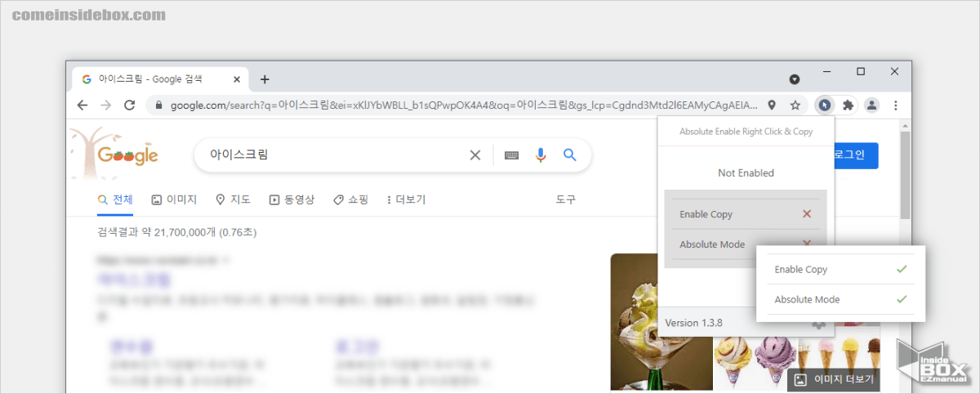Switch to the 이미지 search tab

click(174, 199)
